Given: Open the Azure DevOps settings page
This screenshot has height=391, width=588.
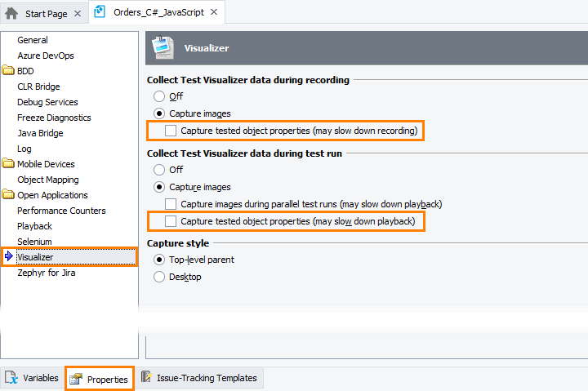Looking at the screenshot, I should point(45,56).
